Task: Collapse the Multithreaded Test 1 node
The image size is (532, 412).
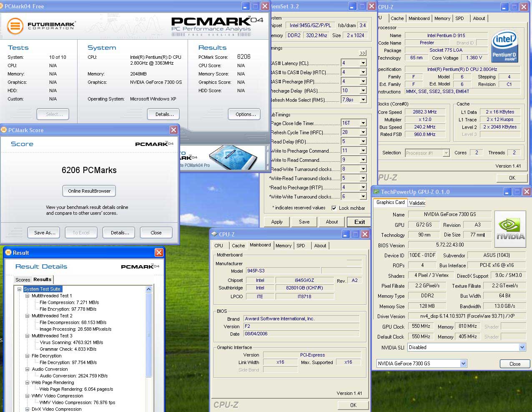Action: pyautogui.click(x=27, y=296)
